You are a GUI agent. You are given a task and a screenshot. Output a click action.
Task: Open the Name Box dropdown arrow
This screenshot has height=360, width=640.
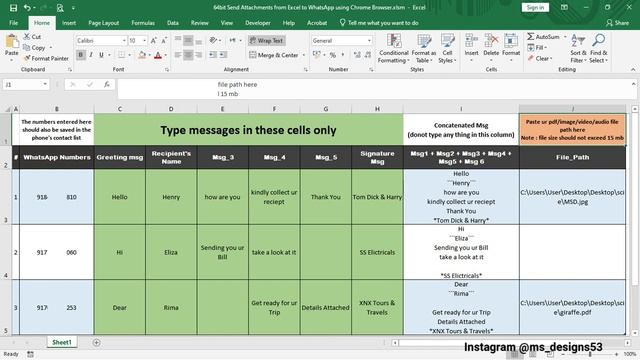[x=45, y=84]
